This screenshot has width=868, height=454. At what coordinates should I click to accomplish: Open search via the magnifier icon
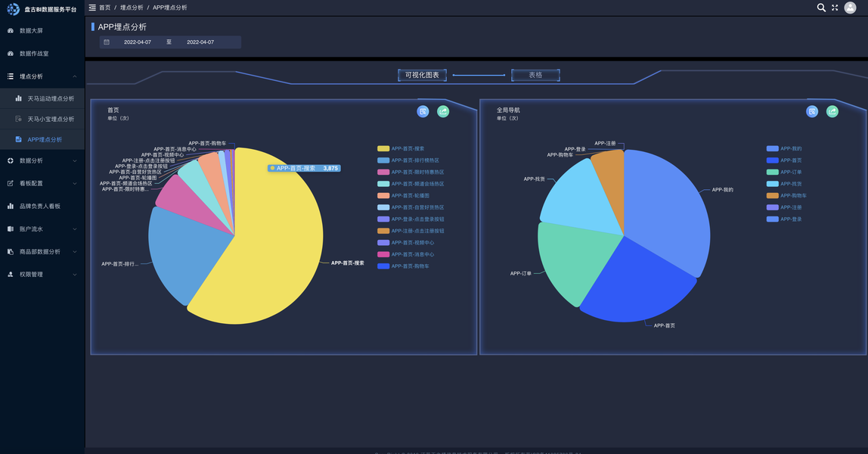[x=821, y=8]
